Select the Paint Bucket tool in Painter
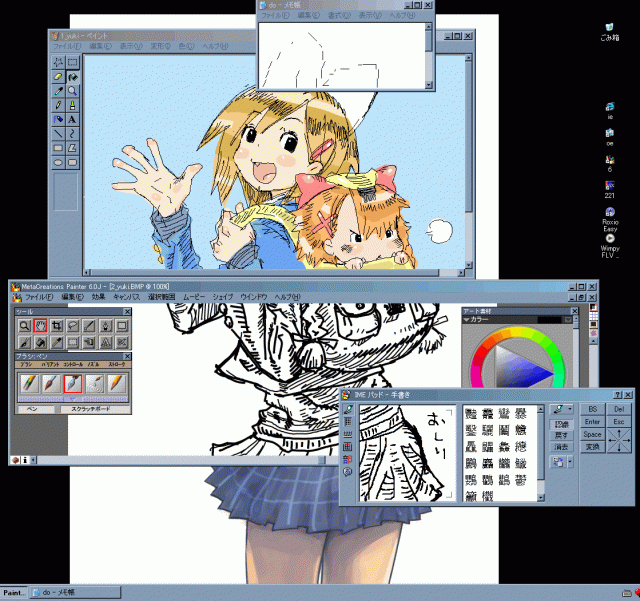The image size is (640, 601). [x=41, y=342]
